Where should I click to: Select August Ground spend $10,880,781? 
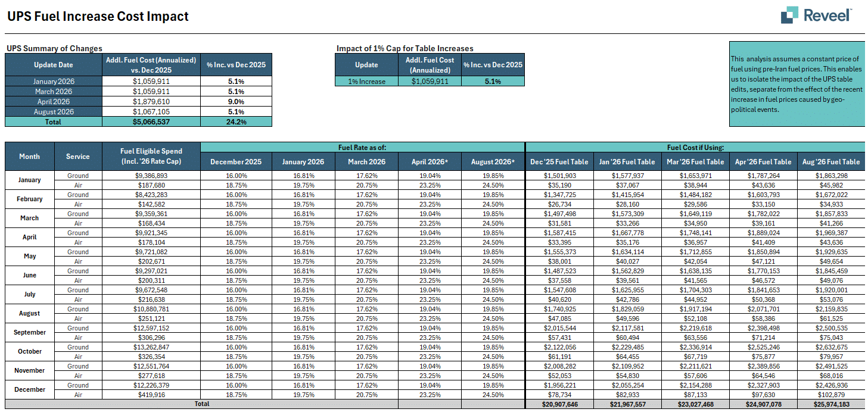[x=151, y=309]
